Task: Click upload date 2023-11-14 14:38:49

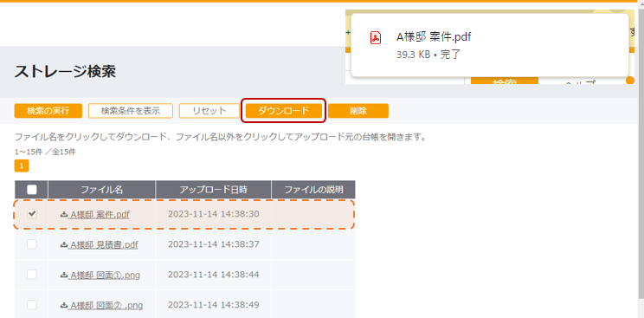Action: click(214, 305)
